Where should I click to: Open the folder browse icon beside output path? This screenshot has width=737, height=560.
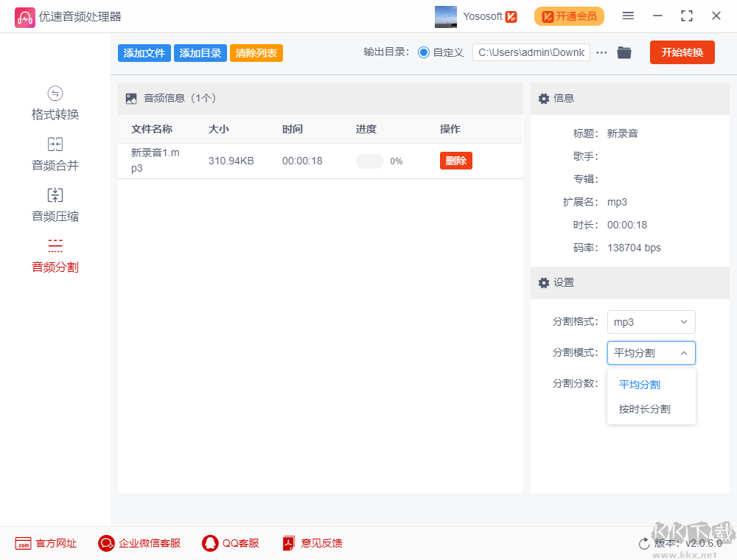[624, 52]
